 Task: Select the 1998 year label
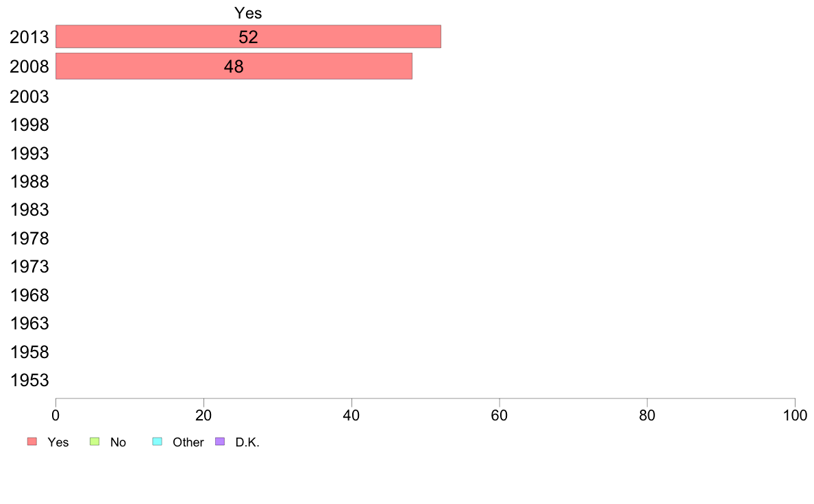tap(29, 125)
